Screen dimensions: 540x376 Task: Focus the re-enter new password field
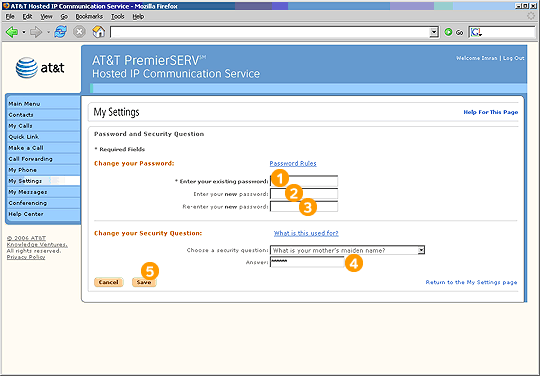[x=304, y=207]
